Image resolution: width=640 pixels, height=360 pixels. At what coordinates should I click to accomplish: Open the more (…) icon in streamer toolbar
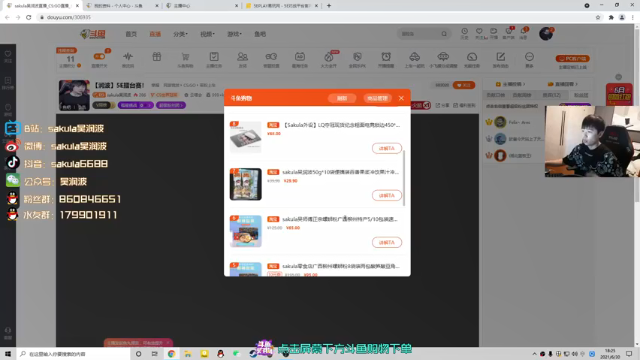pyautogui.click(x=529, y=57)
